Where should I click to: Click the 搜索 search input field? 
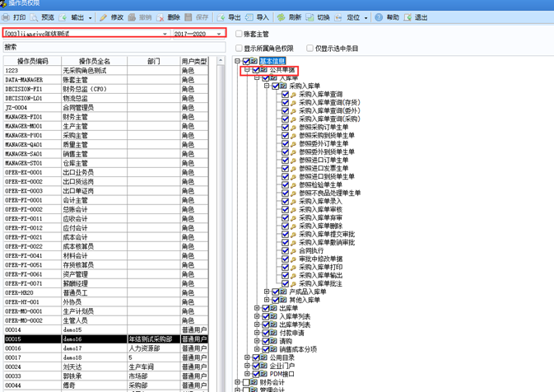click(x=114, y=47)
